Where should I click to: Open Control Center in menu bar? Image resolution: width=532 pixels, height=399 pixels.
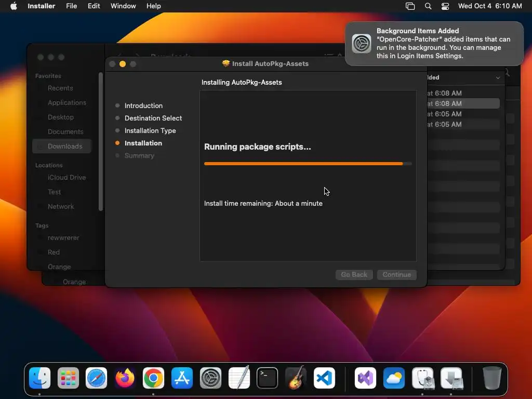point(445,6)
